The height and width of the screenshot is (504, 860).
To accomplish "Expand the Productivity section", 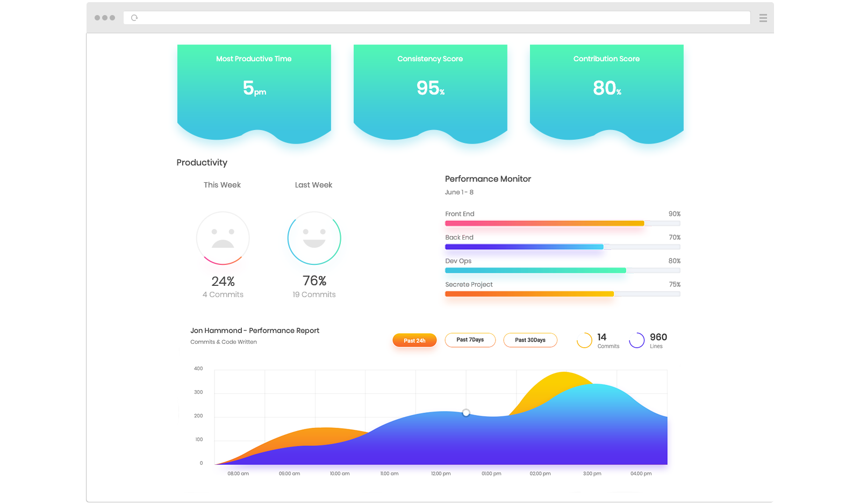I will point(202,162).
